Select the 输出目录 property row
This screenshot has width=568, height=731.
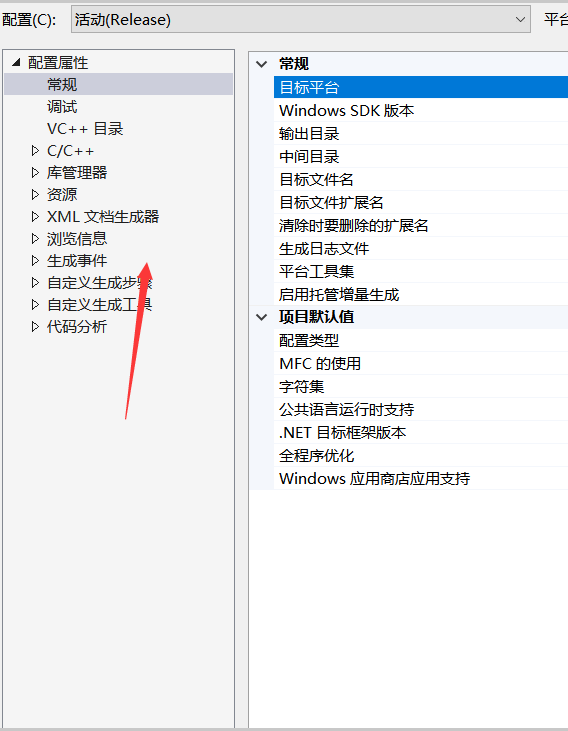click(421, 133)
